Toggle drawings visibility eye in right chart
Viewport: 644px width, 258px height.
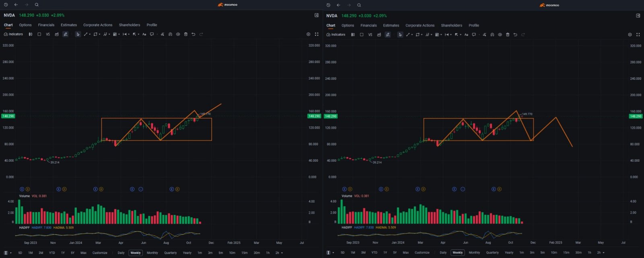tap(500, 35)
